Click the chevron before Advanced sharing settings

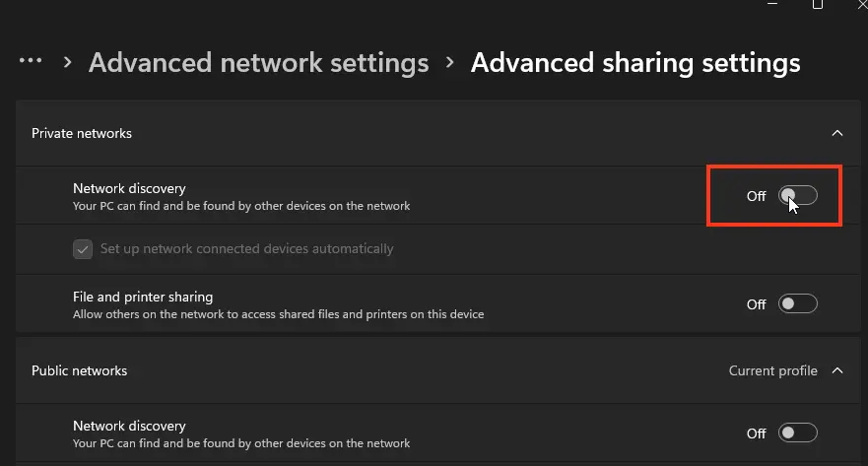tap(450, 62)
